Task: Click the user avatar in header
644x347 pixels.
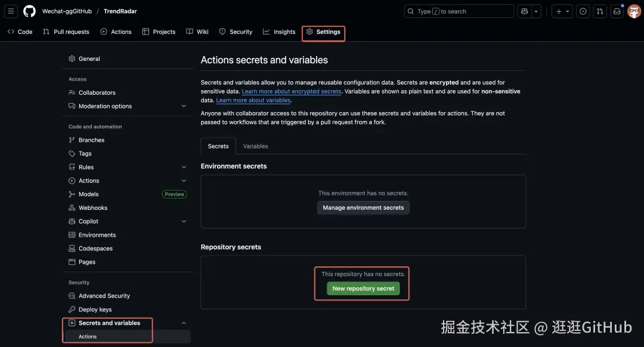Action: pos(634,11)
